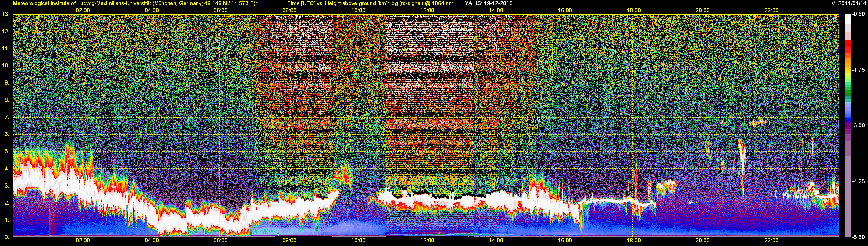Click the 3. km height axis label

coord(7,186)
